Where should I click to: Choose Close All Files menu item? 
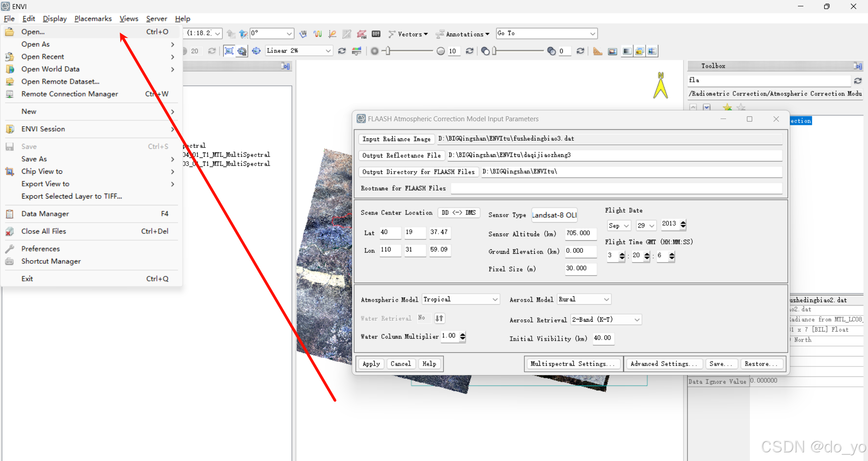pos(91,231)
